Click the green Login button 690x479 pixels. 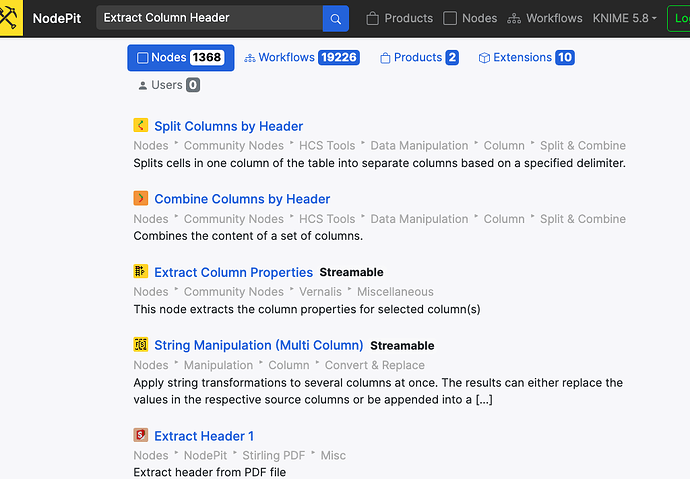[678, 18]
